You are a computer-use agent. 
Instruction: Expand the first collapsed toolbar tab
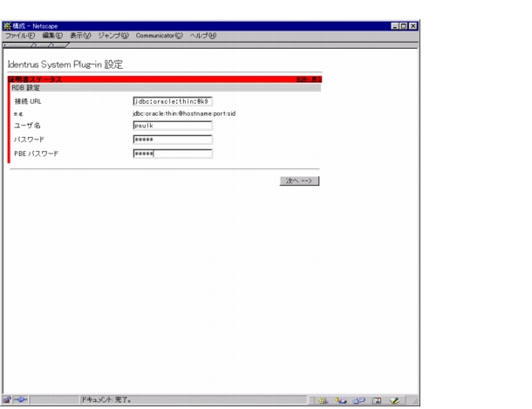[x=18, y=44]
